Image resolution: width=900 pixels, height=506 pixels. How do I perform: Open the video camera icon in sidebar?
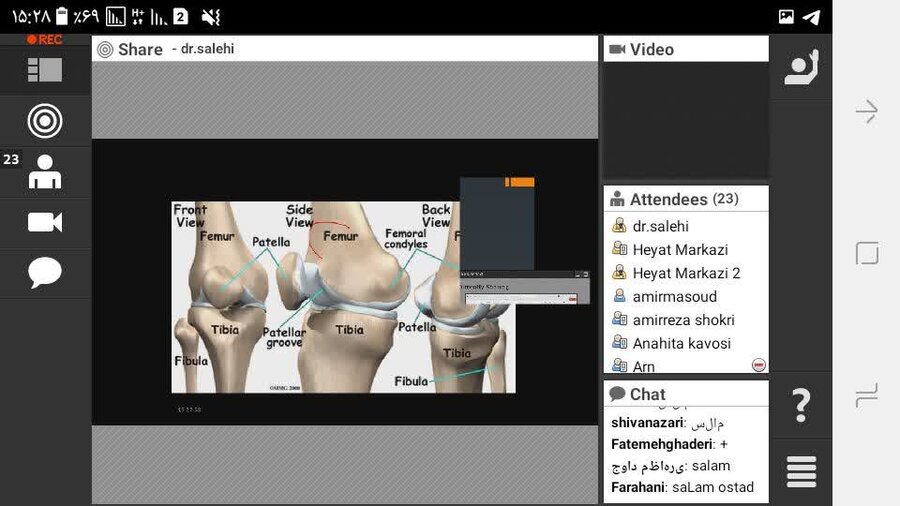click(x=45, y=222)
